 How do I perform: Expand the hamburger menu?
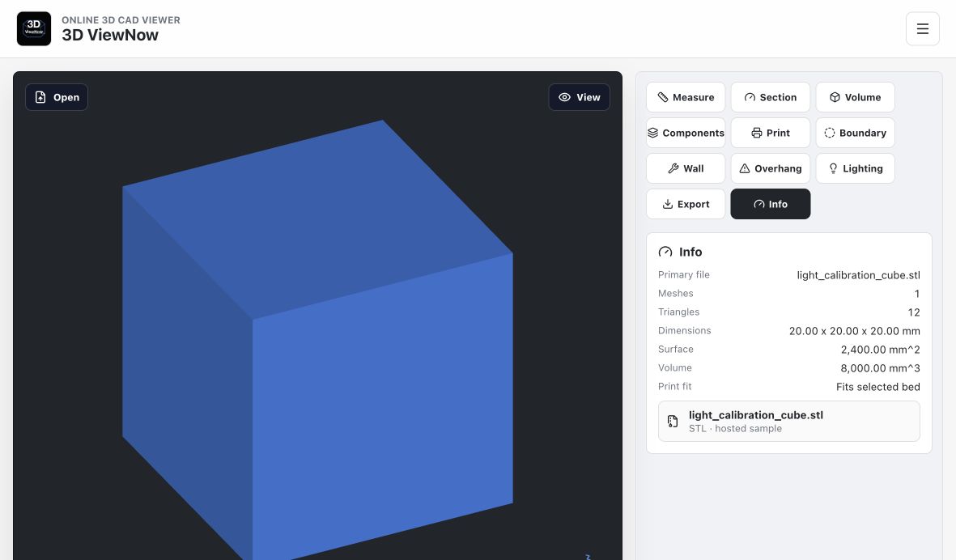(923, 28)
